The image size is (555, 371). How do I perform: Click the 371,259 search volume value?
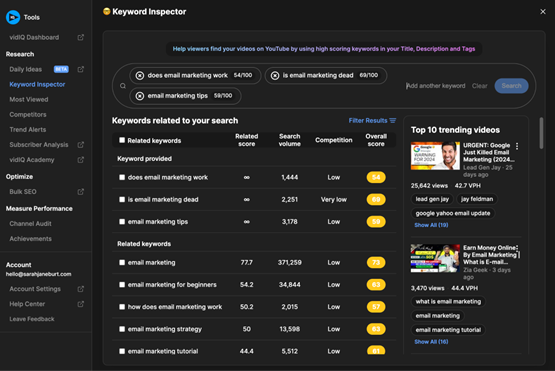tap(290, 262)
